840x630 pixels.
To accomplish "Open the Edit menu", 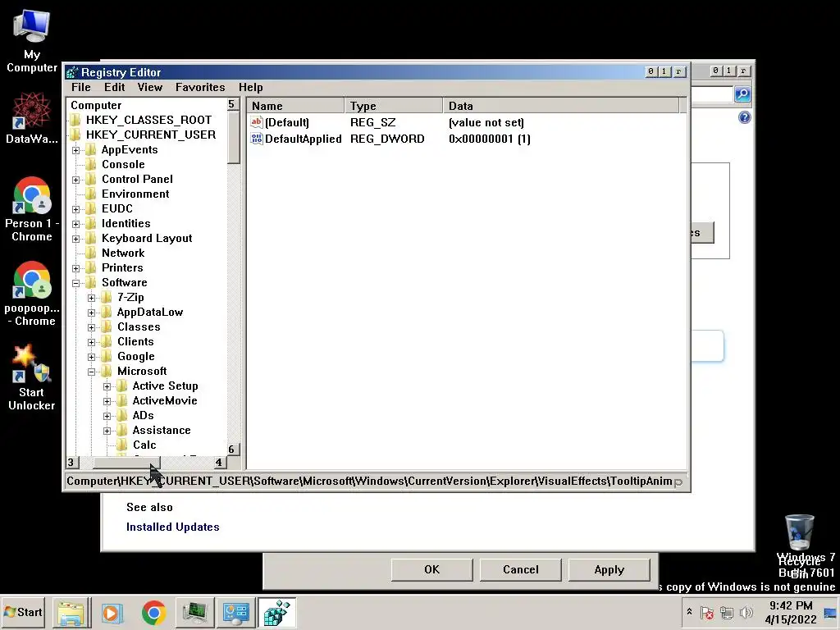I will 115,87.
